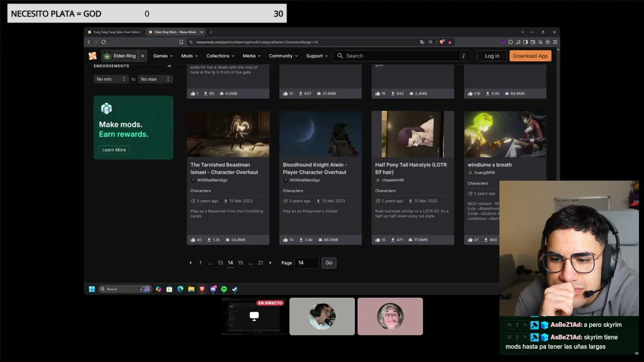Screen dimensions: 644x362
Task: Open the browser main hamburger menu
Action: click(x=555, y=42)
